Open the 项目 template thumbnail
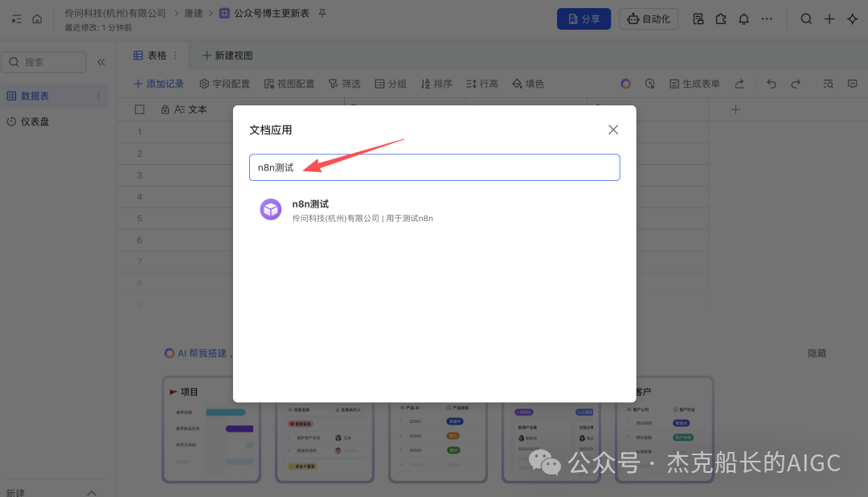 (x=211, y=430)
